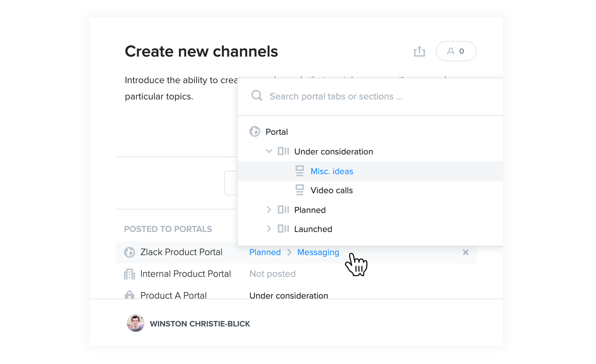The height and width of the screenshot is (364, 596).
Task: Click the Messaging link in Zlack row
Action: 318,252
